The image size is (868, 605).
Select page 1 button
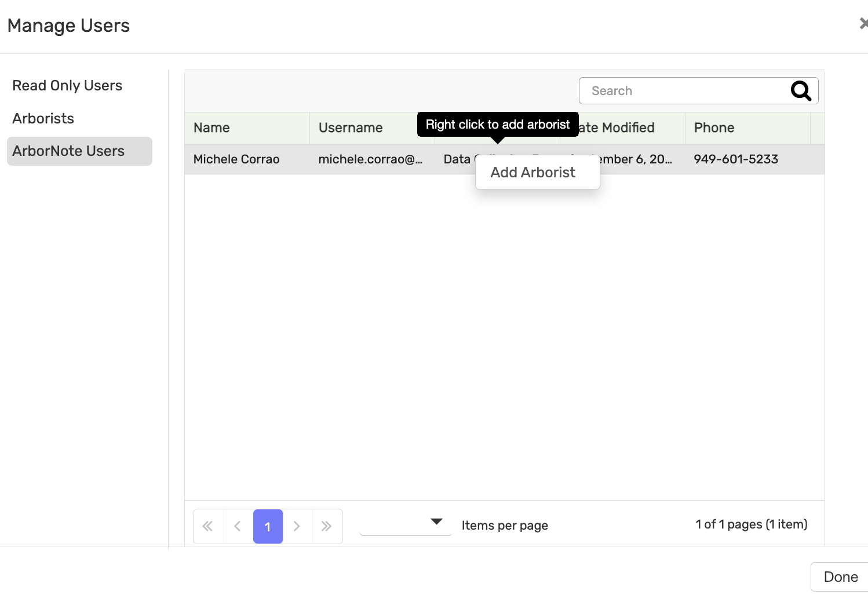268,526
